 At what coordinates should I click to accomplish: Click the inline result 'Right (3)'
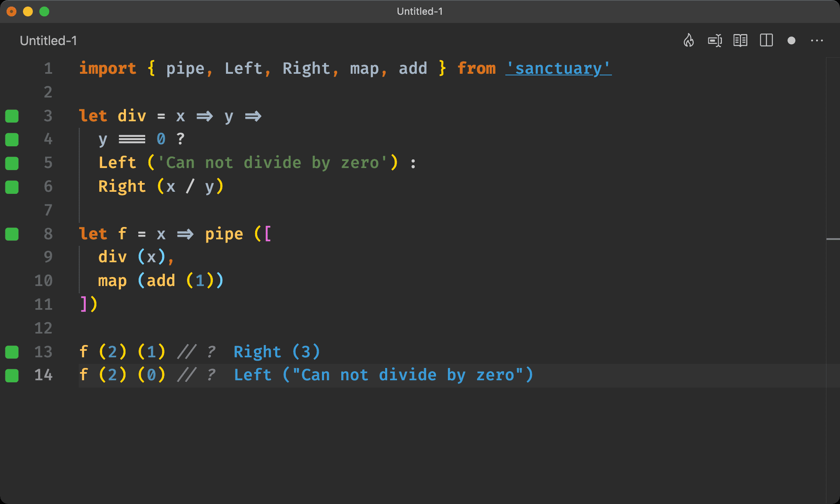click(277, 352)
